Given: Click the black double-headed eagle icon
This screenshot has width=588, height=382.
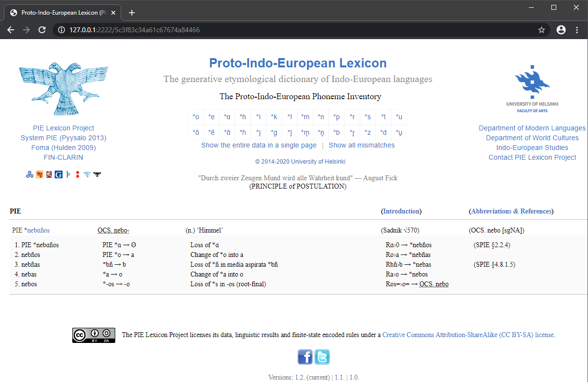Looking at the screenshot, I should pos(97,174).
